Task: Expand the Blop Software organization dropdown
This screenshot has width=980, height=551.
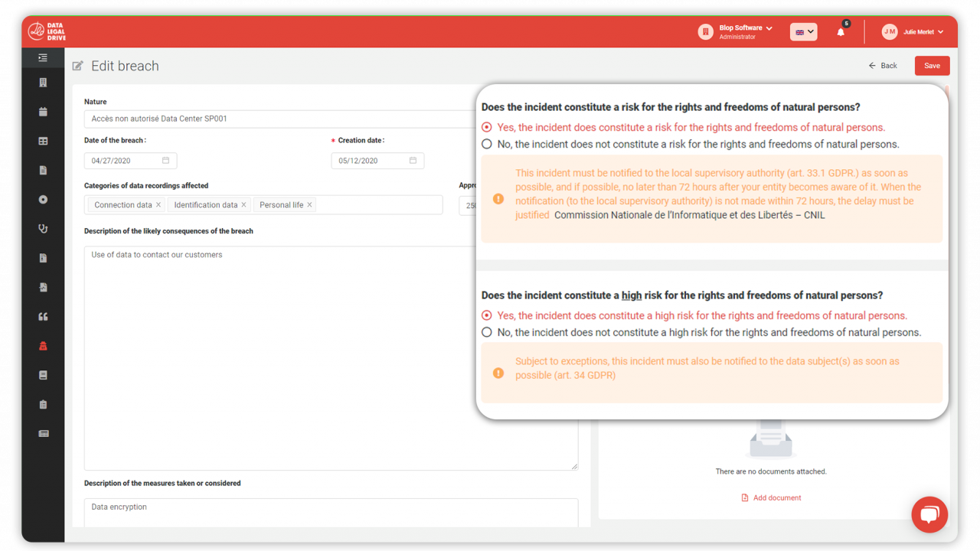Action: tap(769, 28)
